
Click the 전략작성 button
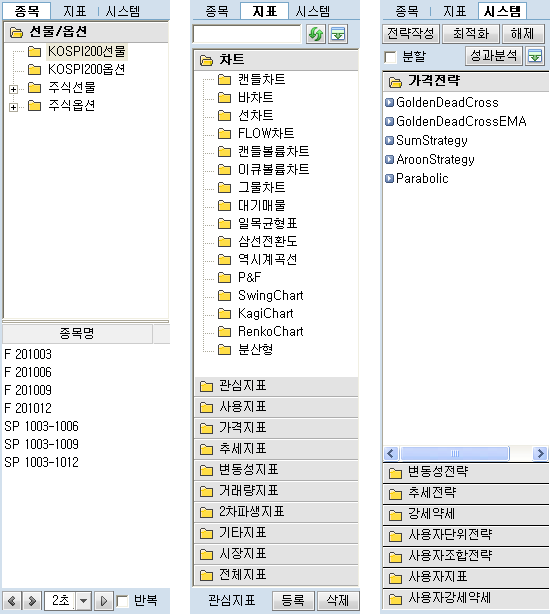point(411,34)
